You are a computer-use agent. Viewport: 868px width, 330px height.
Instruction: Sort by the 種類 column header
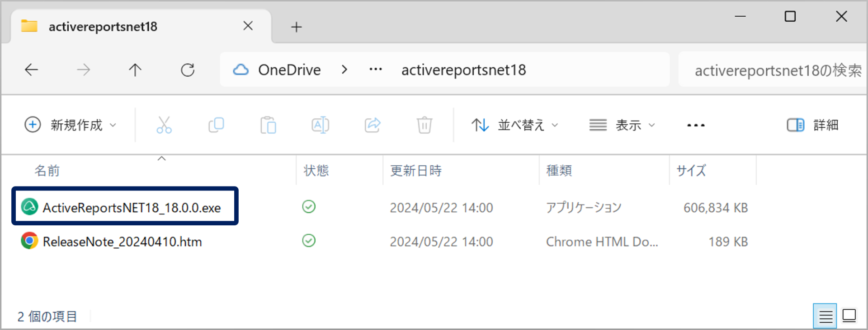point(559,171)
